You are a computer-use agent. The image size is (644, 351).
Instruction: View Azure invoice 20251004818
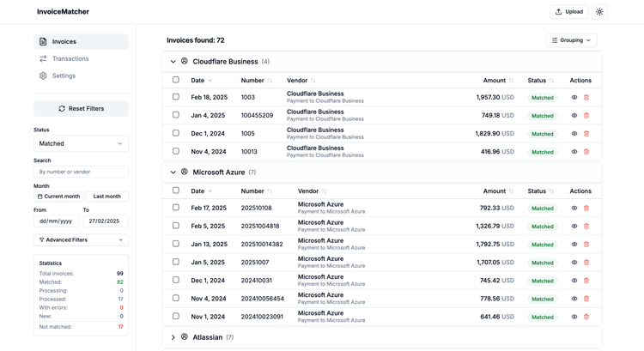tap(574, 227)
